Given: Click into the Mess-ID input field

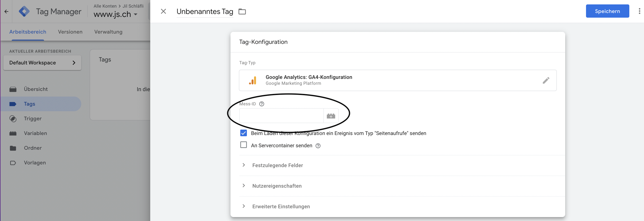Looking at the screenshot, I should tap(281, 116).
